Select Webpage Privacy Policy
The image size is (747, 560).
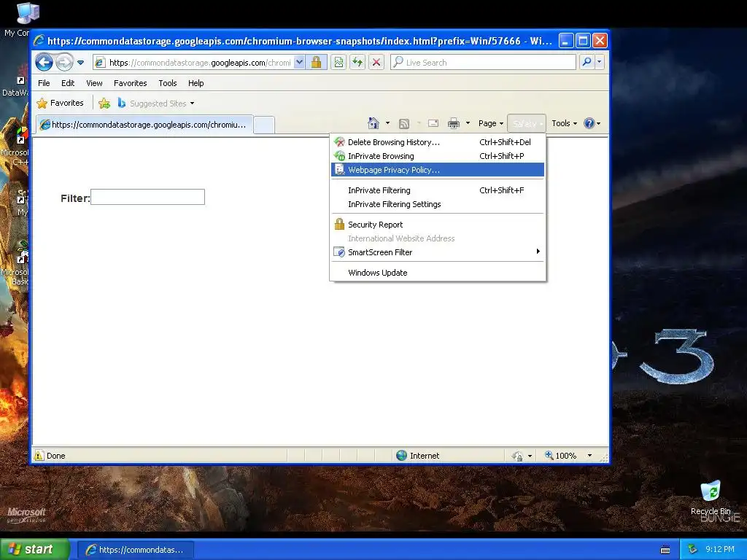[438, 170]
